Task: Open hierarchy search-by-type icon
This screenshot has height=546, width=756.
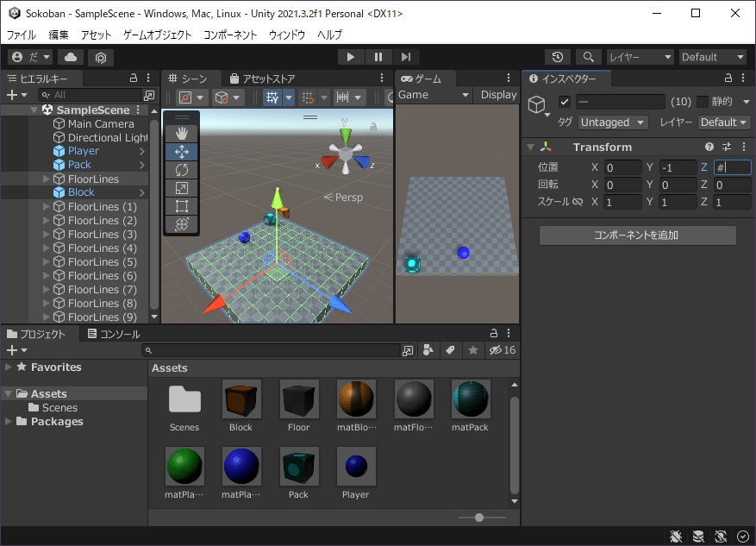Action: pos(149,95)
